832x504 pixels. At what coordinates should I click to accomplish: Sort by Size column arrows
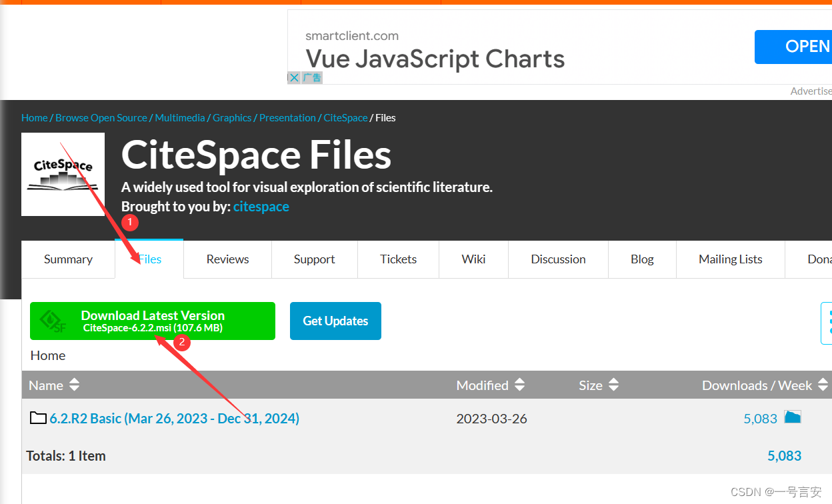(x=613, y=385)
